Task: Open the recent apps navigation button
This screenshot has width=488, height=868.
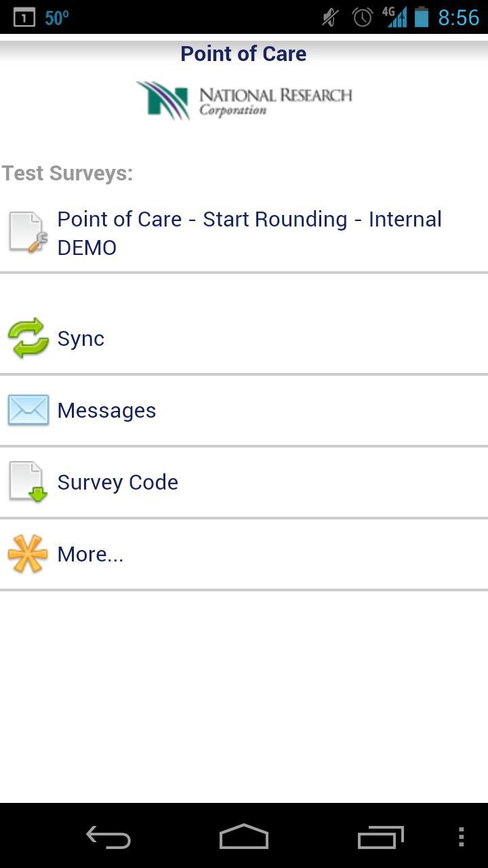Action: tap(380, 837)
